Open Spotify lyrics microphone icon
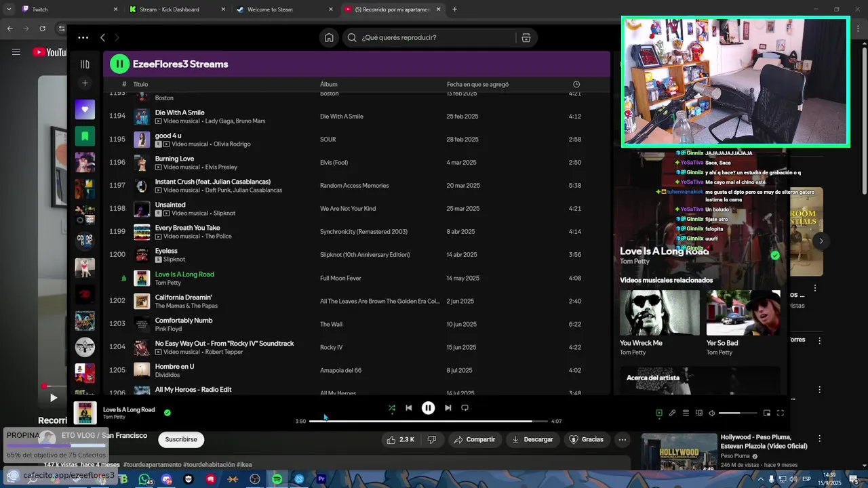Viewport: 868px width, 488px height. (672, 413)
